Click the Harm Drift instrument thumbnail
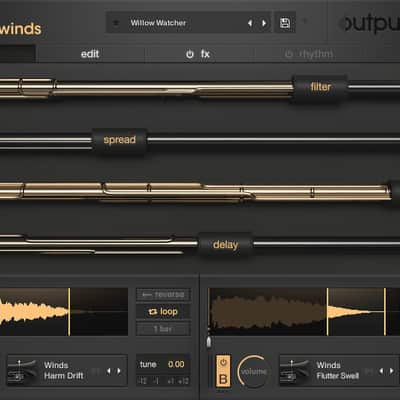 tap(23, 371)
